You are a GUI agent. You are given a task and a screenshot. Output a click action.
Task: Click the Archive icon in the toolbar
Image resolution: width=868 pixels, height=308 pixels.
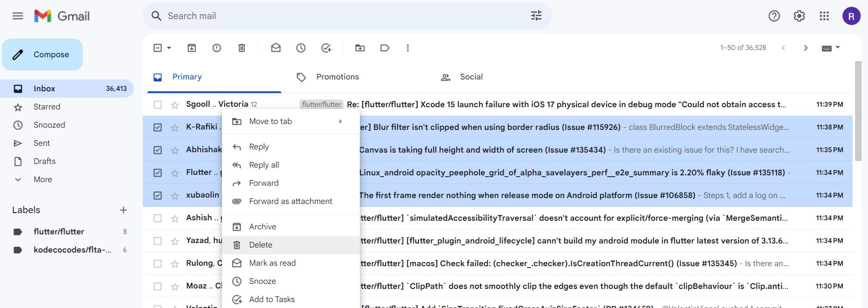pyautogui.click(x=192, y=48)
